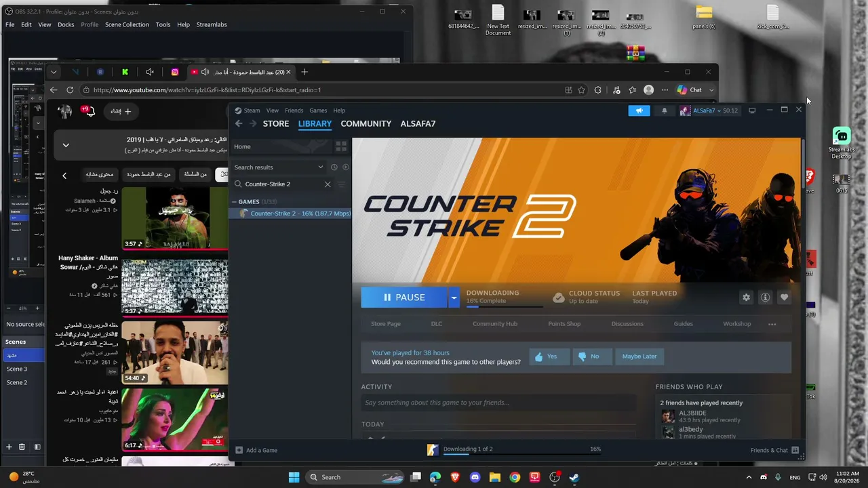Open Friends & Chat in Steam
This screenshot has height=488, width=868.
[x=774, y=450]
